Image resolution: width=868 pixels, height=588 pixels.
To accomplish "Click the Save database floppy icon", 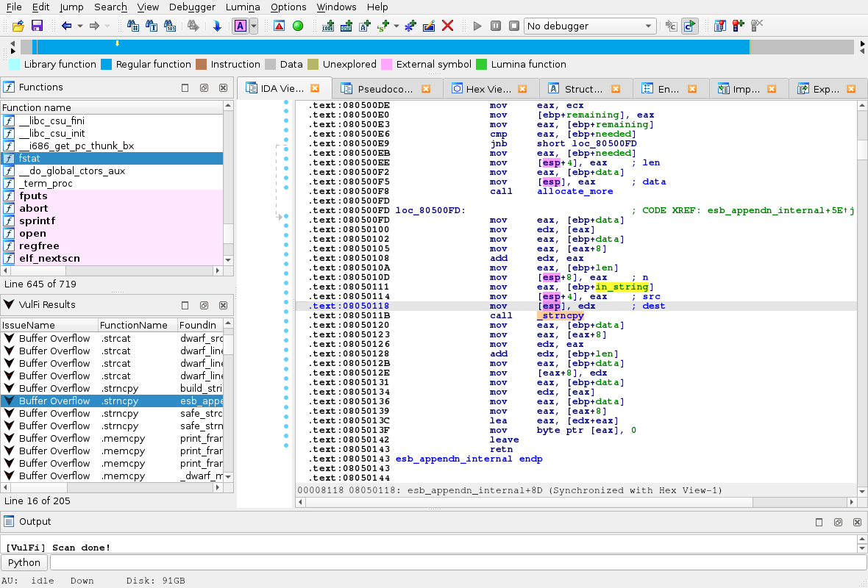I will point(37,26).
